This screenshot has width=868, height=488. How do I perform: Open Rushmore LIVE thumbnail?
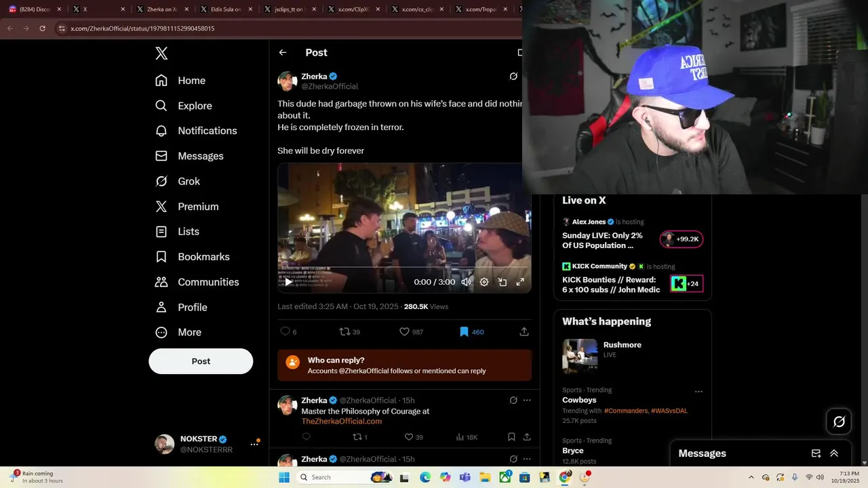pos(580,356)
